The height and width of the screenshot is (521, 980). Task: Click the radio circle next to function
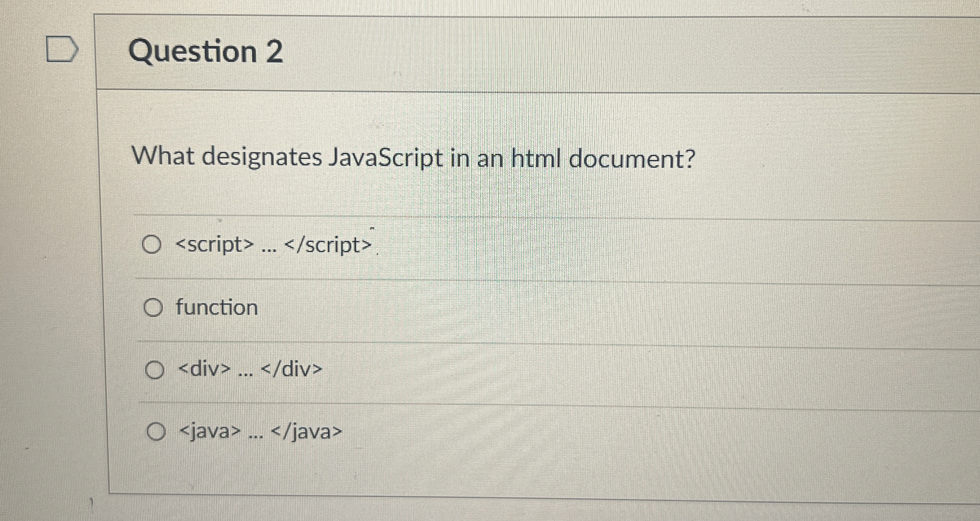coord(154,308)
